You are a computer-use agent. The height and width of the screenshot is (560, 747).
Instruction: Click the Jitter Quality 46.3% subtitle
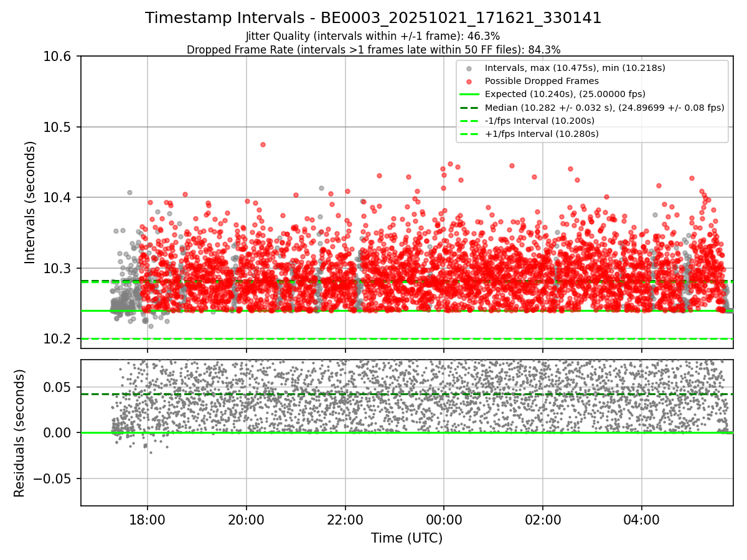(x=373, y=36)
